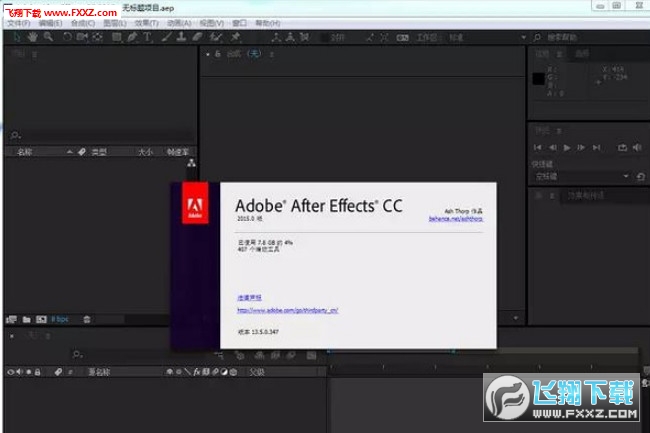Open the project flowchart icon
The height and width of the screenshot is (433, 650).
(x=191, y=163)
